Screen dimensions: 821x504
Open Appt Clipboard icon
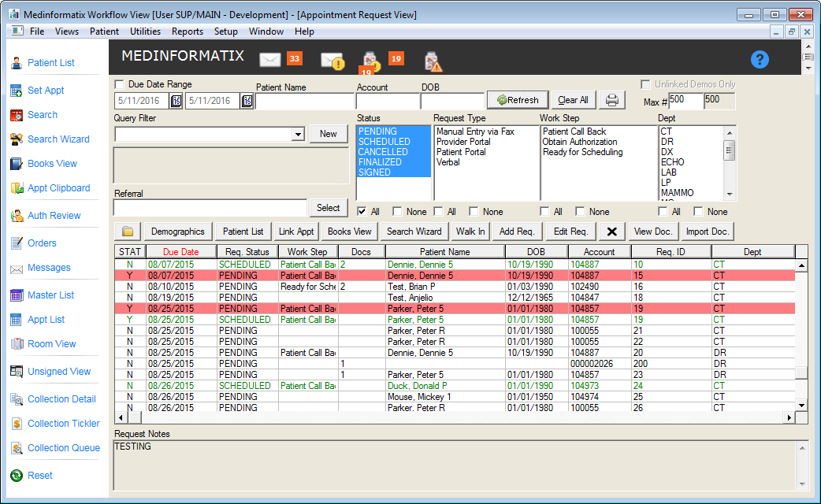[17, 188]
